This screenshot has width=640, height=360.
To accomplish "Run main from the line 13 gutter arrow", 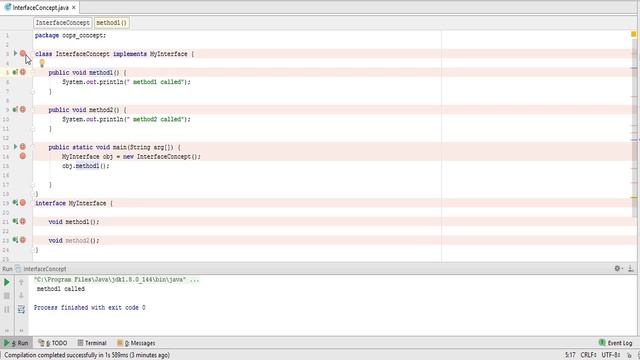I will pyautogui.click(x=16, y=147).
